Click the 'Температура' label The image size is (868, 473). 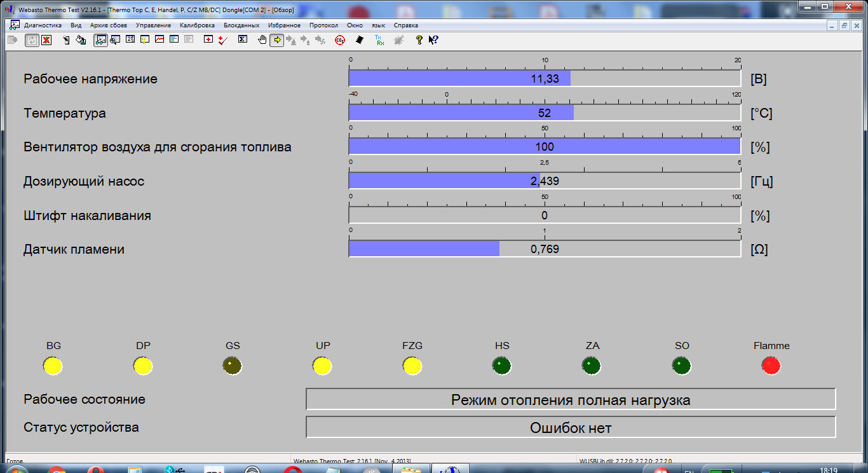click(65, 114)
